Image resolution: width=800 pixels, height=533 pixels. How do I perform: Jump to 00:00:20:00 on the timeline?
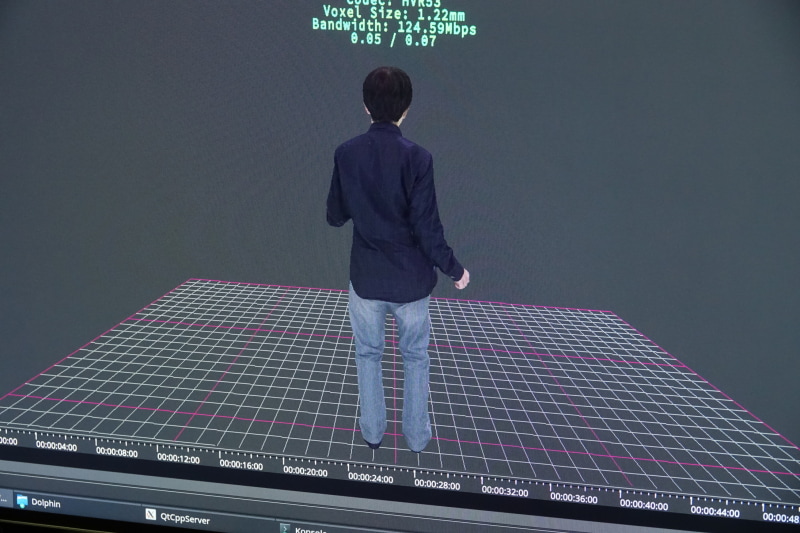pyautogui.click(x=305, y=471)
